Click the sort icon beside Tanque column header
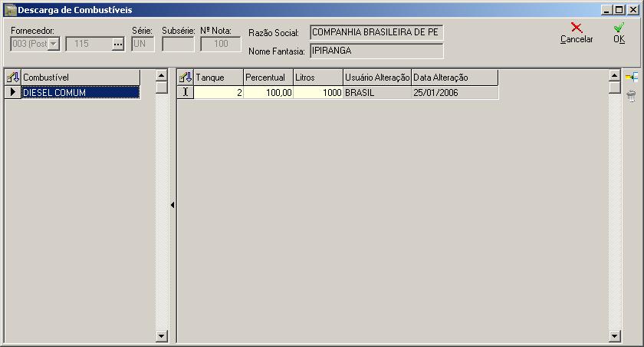This screenshot has width=644, height=347. 186,77
